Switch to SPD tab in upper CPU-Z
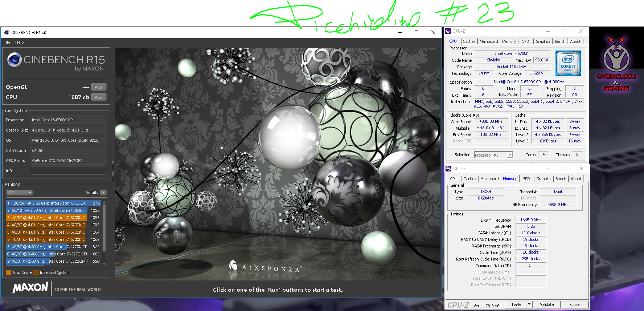The width and height of the screenshot is (644, 311). (526, 41)
